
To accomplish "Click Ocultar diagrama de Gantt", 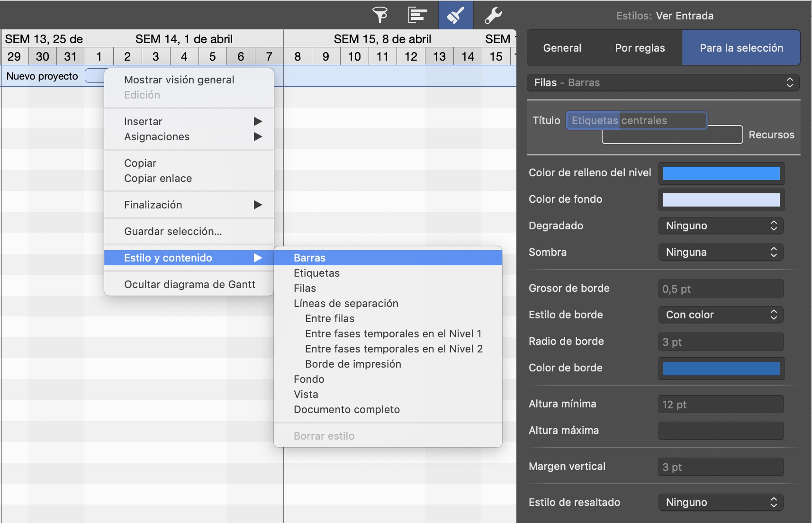I will 189,284.
